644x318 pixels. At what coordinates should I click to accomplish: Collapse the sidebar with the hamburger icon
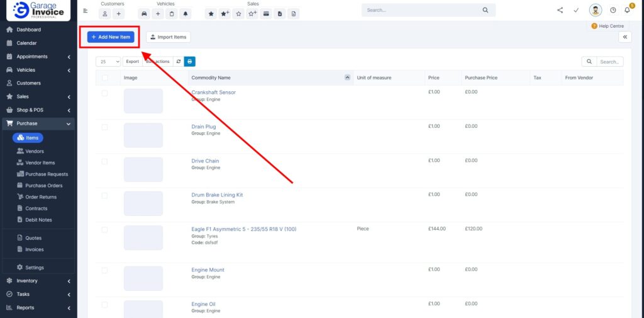(x=86, y=10)
